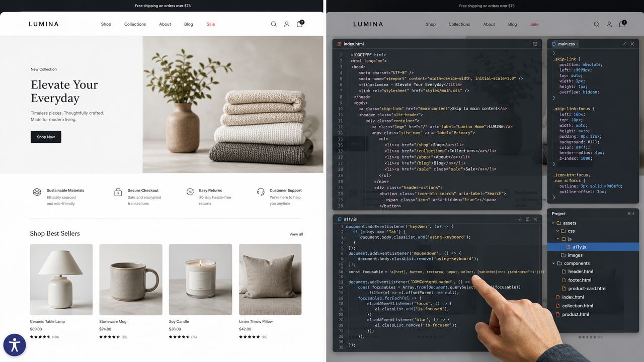Click the LUMINA logo on the dimmed right page
Screen dimensions: 644x362
[368, 24]
